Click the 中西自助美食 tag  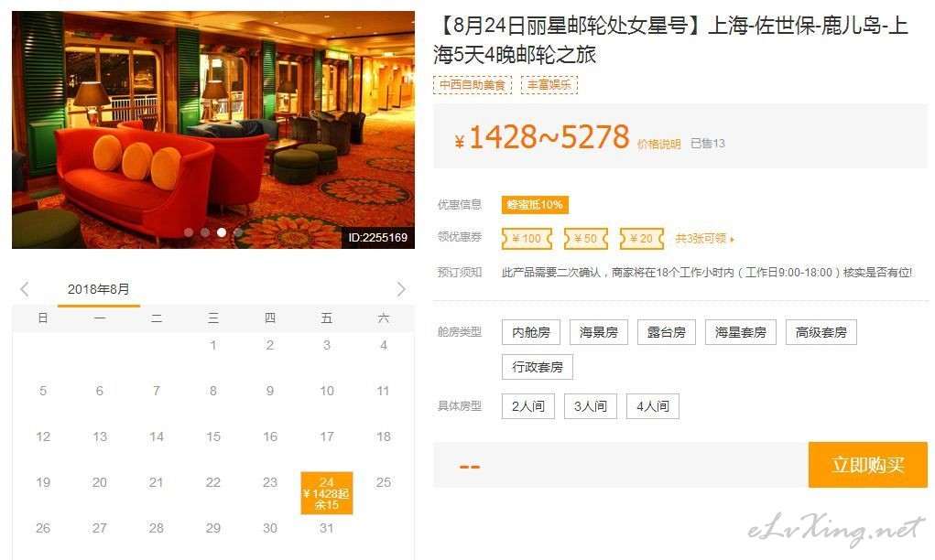(473, 85)
